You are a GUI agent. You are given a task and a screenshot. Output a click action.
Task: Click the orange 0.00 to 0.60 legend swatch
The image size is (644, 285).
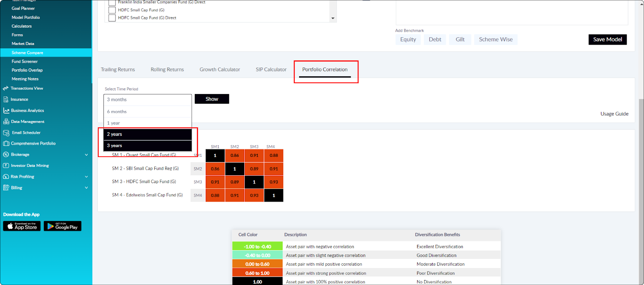258,264
